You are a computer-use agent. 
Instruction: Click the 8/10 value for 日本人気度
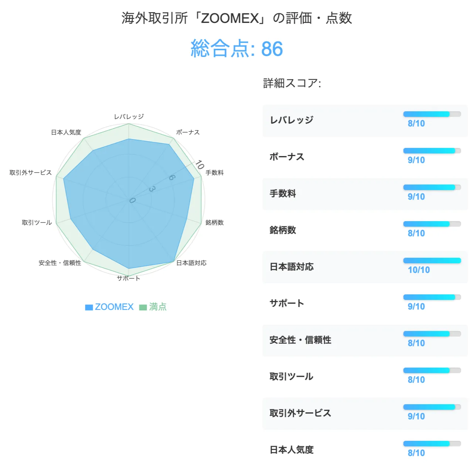pyautogui.click(x=416, y=453)
